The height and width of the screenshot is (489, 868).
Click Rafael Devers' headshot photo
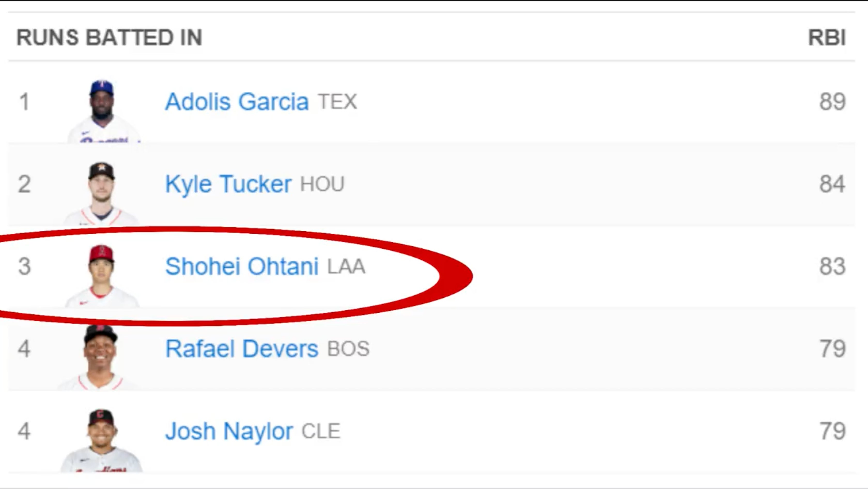pyautogui.click(x=100, y=358)
